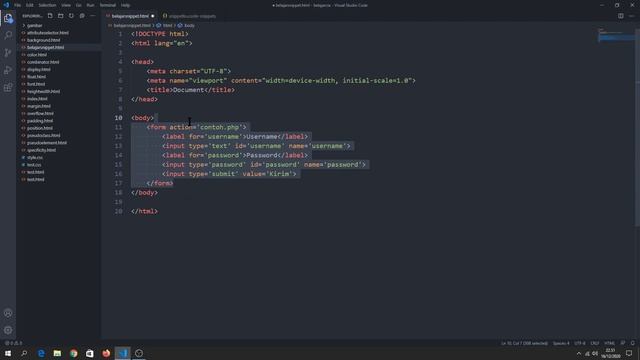Viewport: 640px width, 360px height.
Task: Click OBS Studio icon in taskbar
Action: pos(139,353)
